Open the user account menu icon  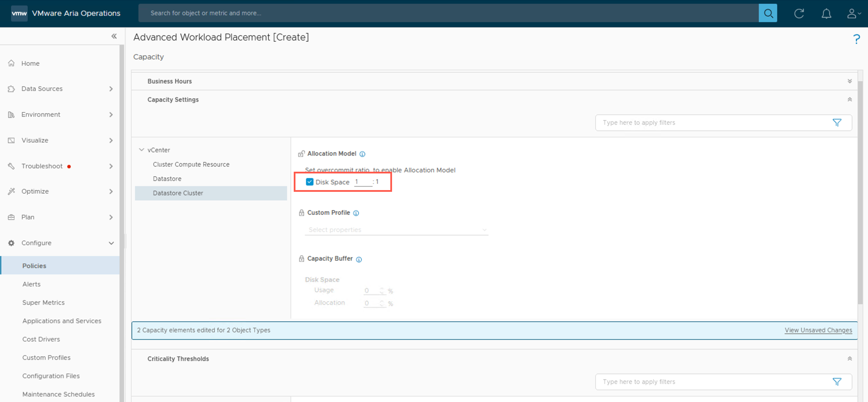point(852,13)
